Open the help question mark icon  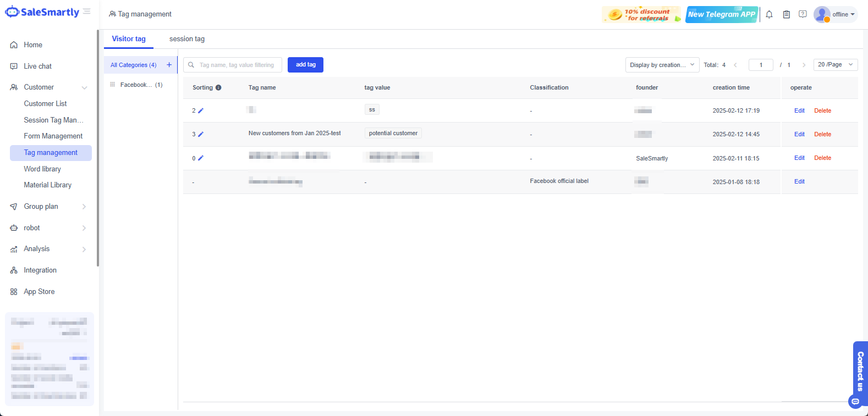pos(803,14)
